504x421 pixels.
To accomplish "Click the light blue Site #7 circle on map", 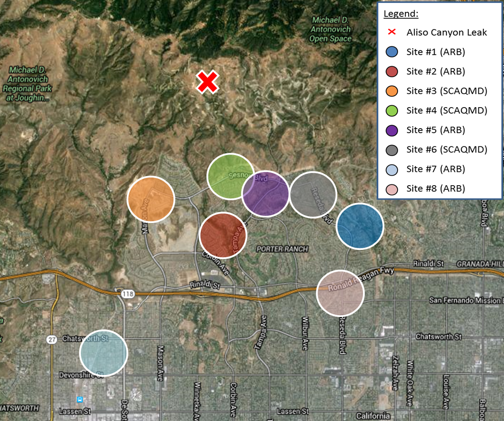I will pos(104,353).
